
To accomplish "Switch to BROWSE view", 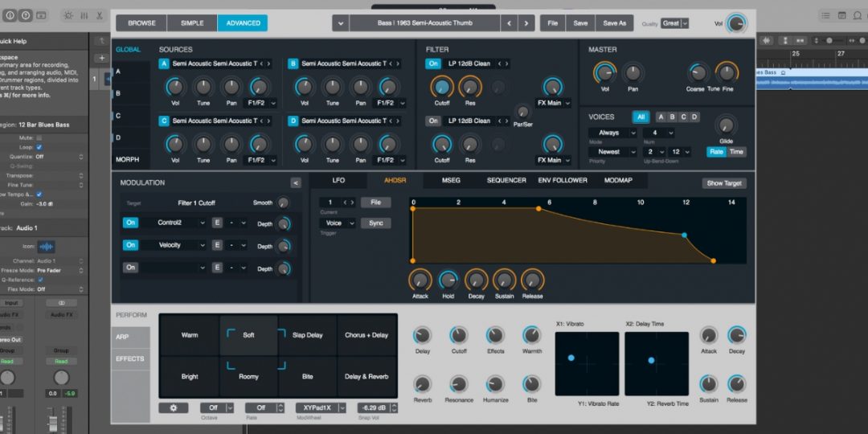I will pyautogui.click(x=141, y=23).
